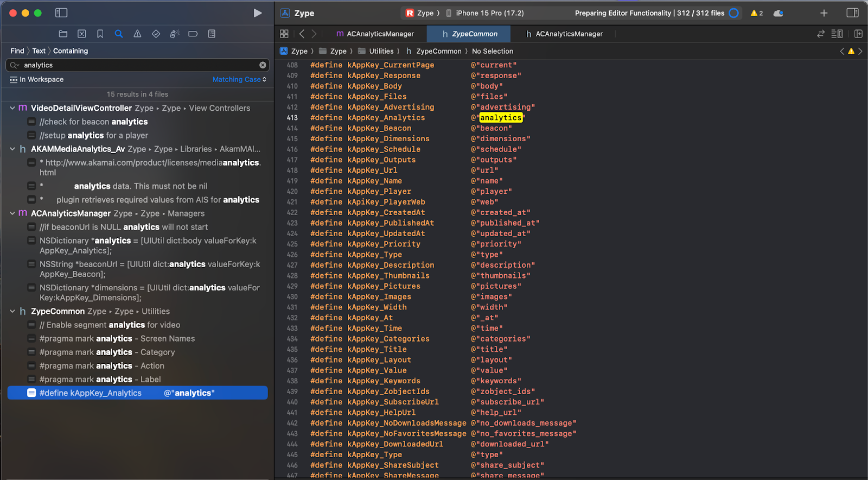Open the Breakpoint navigator
The image size is (868, 480).
pos(193,34)
